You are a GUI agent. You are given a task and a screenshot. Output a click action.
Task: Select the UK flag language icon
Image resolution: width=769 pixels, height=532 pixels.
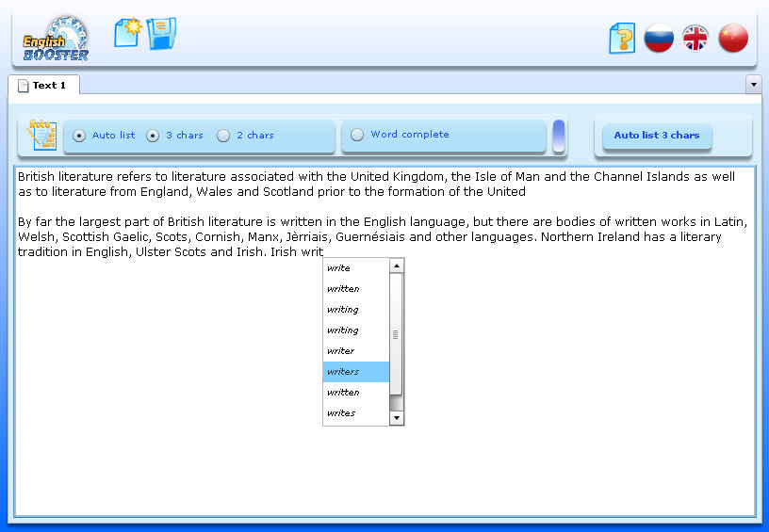point(695,39)
